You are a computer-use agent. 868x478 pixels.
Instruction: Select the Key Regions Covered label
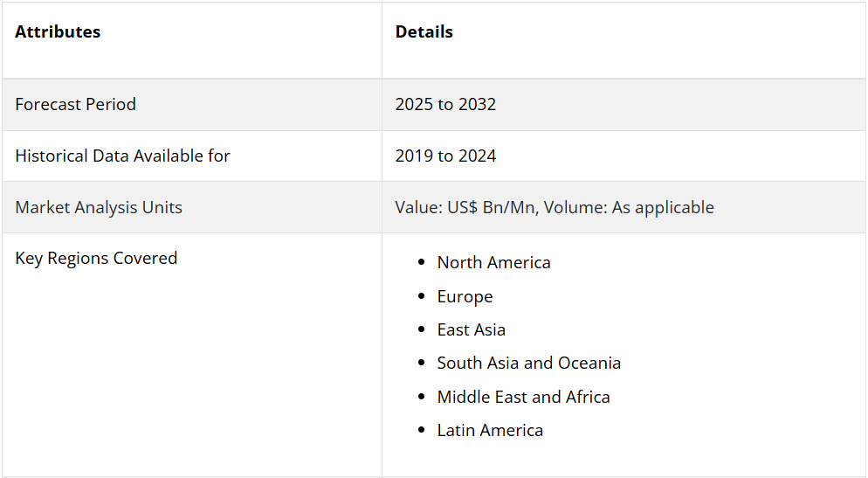pyautogui.click(x=96, y=258)
